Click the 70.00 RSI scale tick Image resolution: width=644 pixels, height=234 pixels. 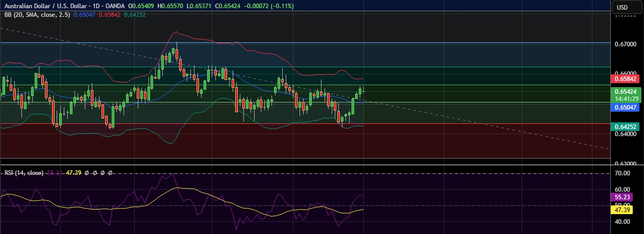coord(622,173)
